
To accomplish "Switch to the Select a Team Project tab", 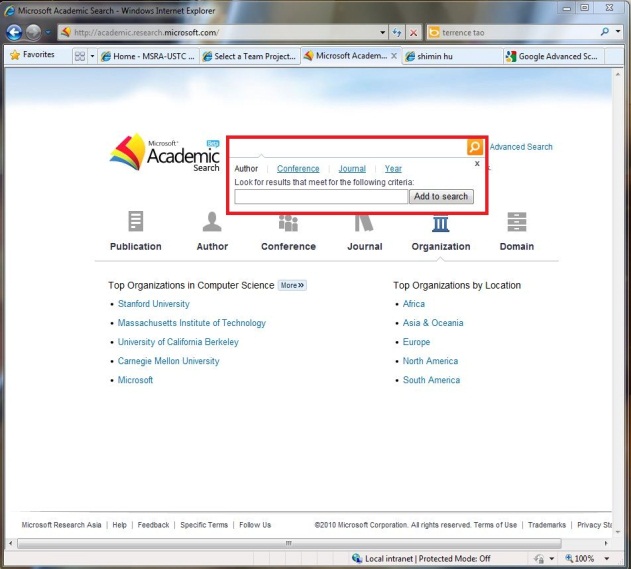I will [250, 56].
